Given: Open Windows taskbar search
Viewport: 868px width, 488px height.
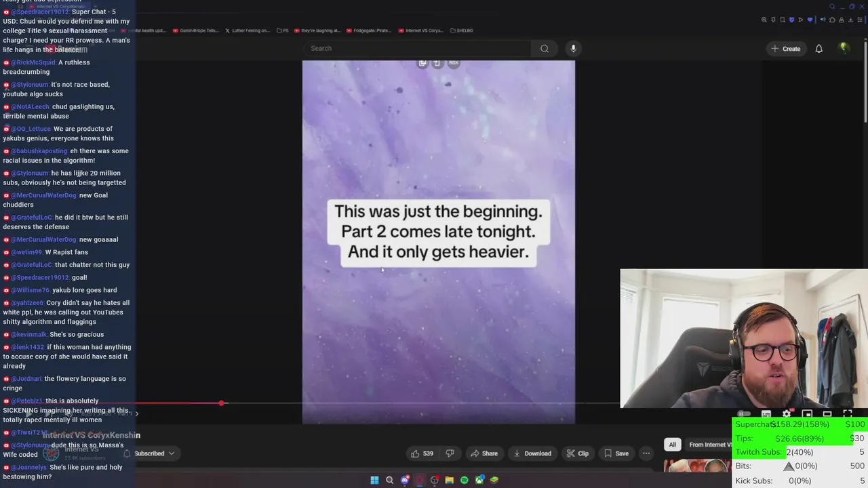Looking at the screenshot, I should click(x=389, y=480).
